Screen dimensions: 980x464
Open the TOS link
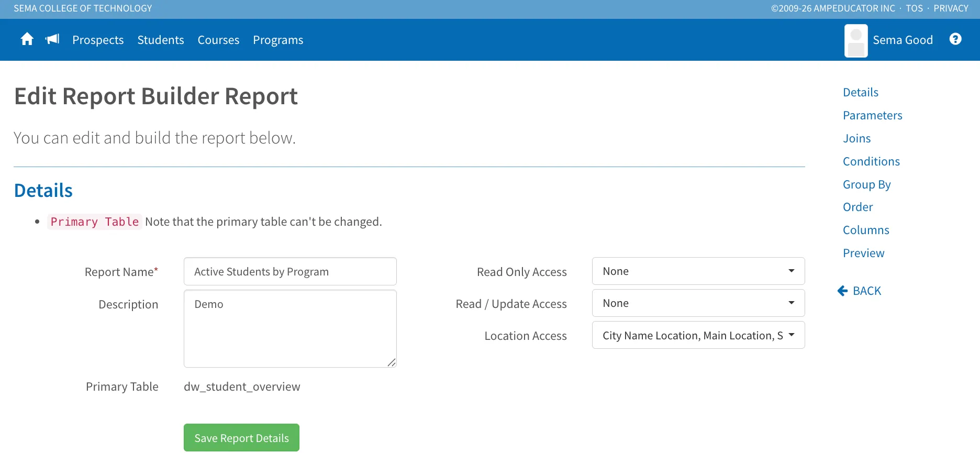click(915, 8)
